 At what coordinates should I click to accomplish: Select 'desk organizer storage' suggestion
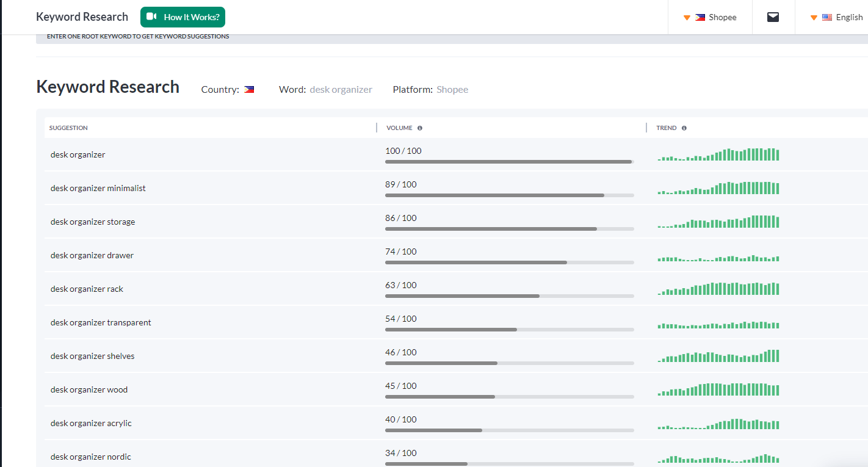93,222
